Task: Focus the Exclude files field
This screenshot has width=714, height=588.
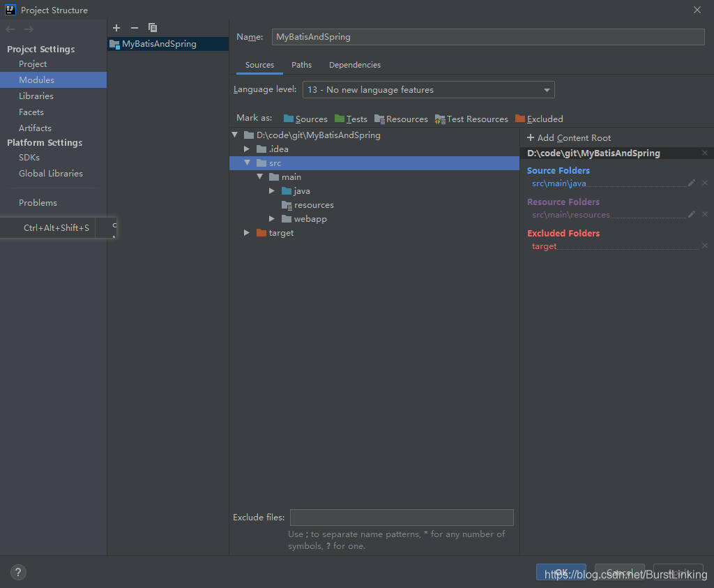Action: coord(402,518)
